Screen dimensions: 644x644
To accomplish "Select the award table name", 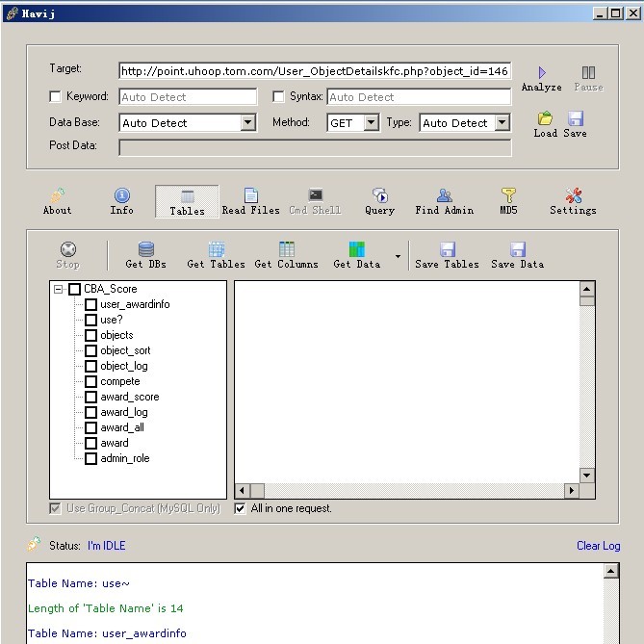I will pyautogui.click(x=115, y=443).
